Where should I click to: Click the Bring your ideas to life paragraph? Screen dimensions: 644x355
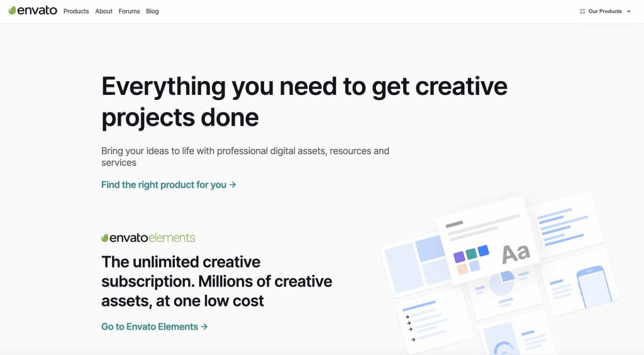tap(245, 157)
